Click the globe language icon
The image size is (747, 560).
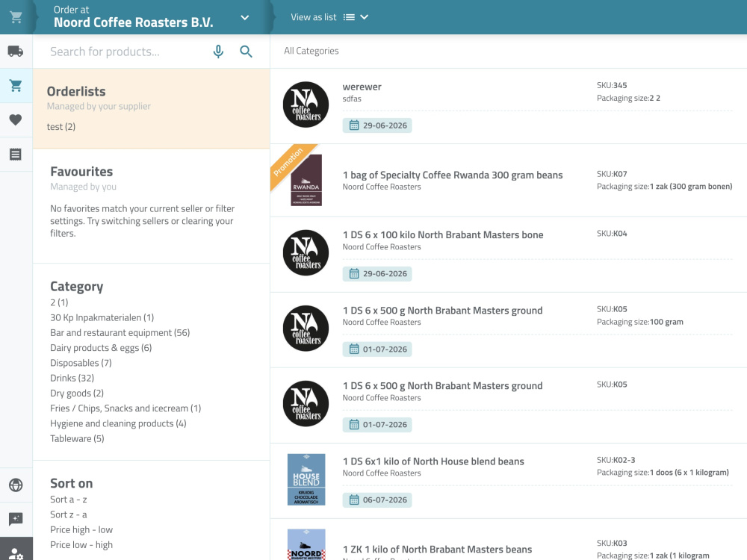pyautogui.click(x=16, y=485)
